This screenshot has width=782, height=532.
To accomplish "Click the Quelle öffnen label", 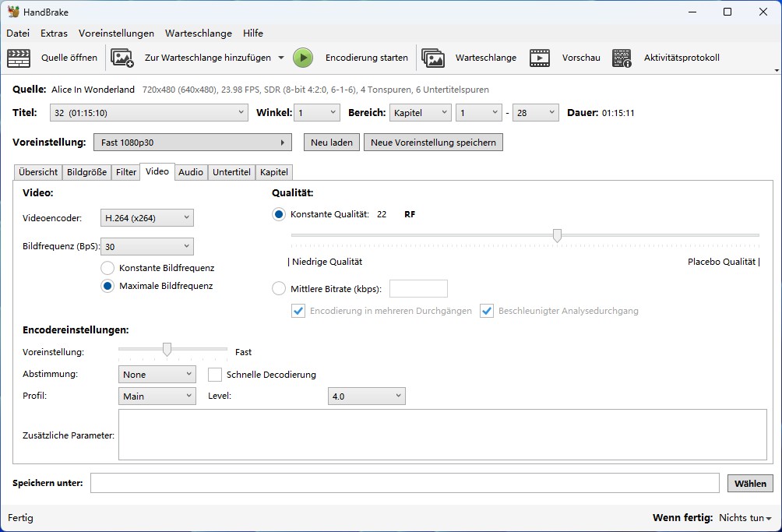I will coord(69,58).
